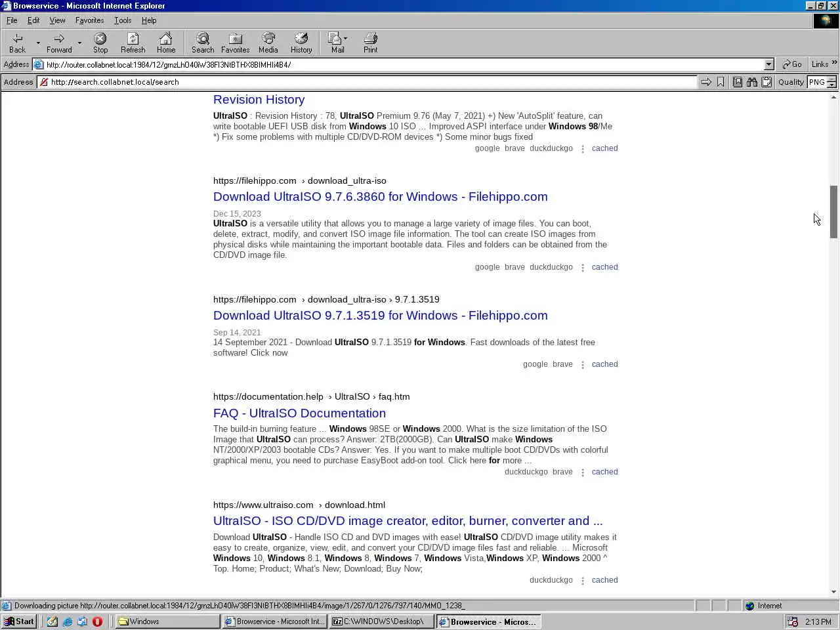The width and height of the screenshot is (840, 630).
Task: Print the page via toolbar
Action: point(371,43)
